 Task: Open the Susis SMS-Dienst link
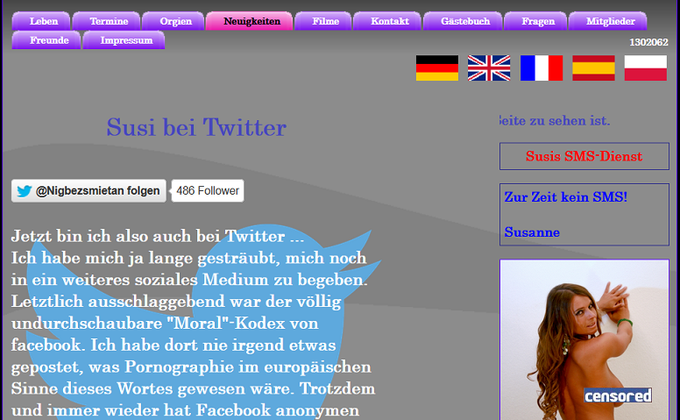[584, 156]
